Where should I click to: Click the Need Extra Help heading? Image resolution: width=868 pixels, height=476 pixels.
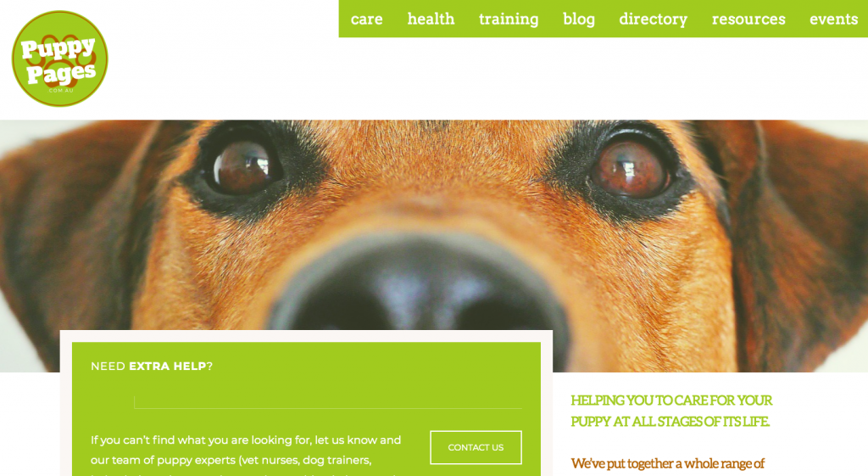(152, 367)
